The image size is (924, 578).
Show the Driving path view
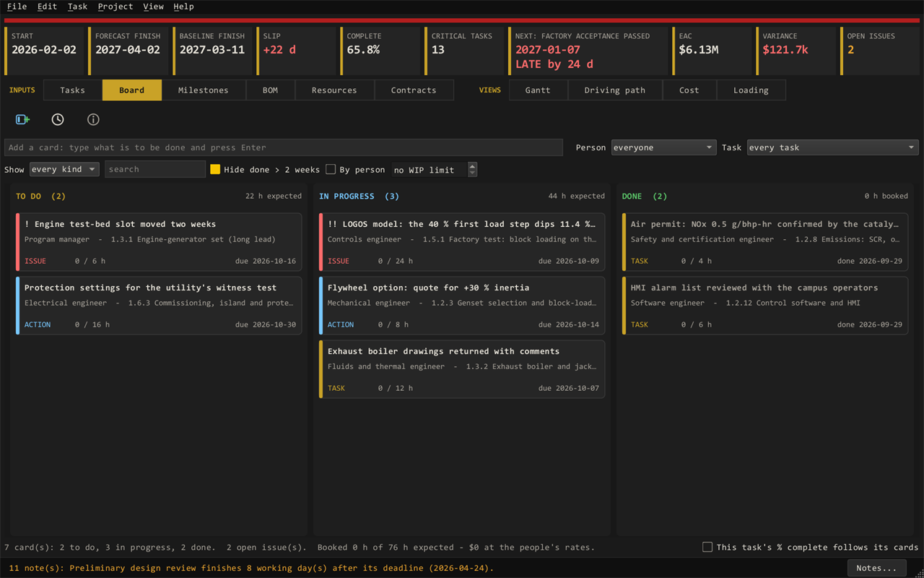click(x=615, y=90)
